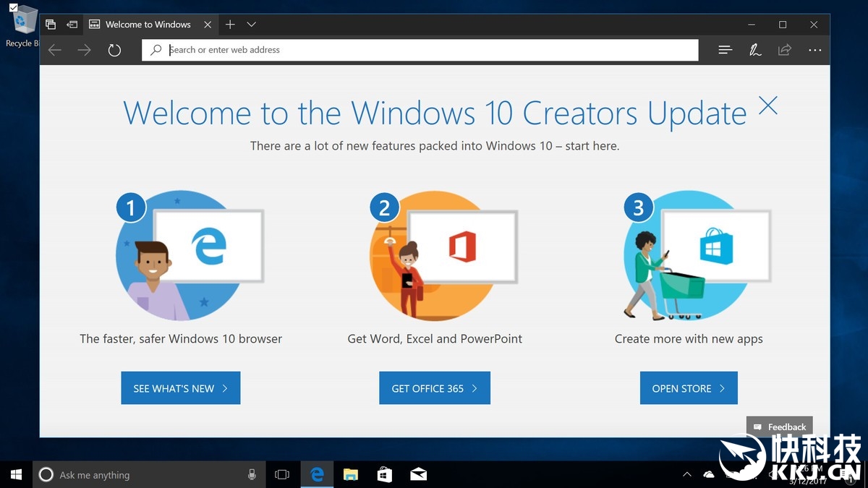
Task: Select the Make a Web Note pen icon
Action: pos(755,50)
